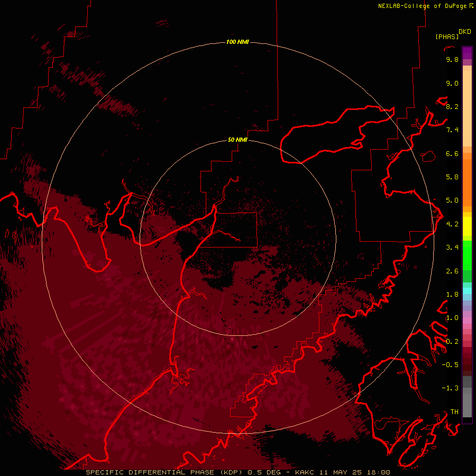Click the 50 NMI range ring label
The width and height of the screenshot is (476, 476).
(237, 140)
